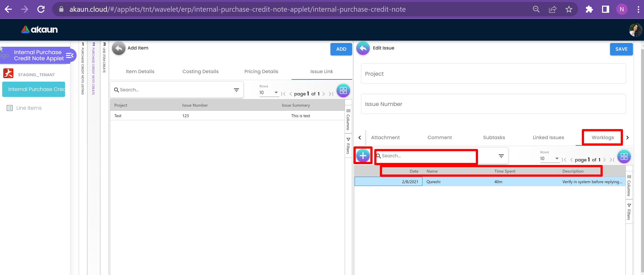
Task: Click the Issue Number input field
Action: point(493,104)
